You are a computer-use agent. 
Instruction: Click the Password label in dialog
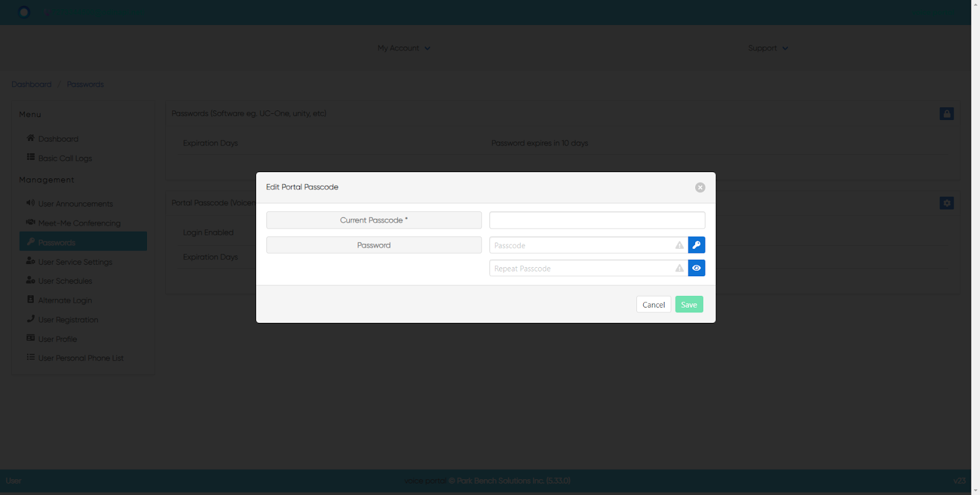click(374, 245)
